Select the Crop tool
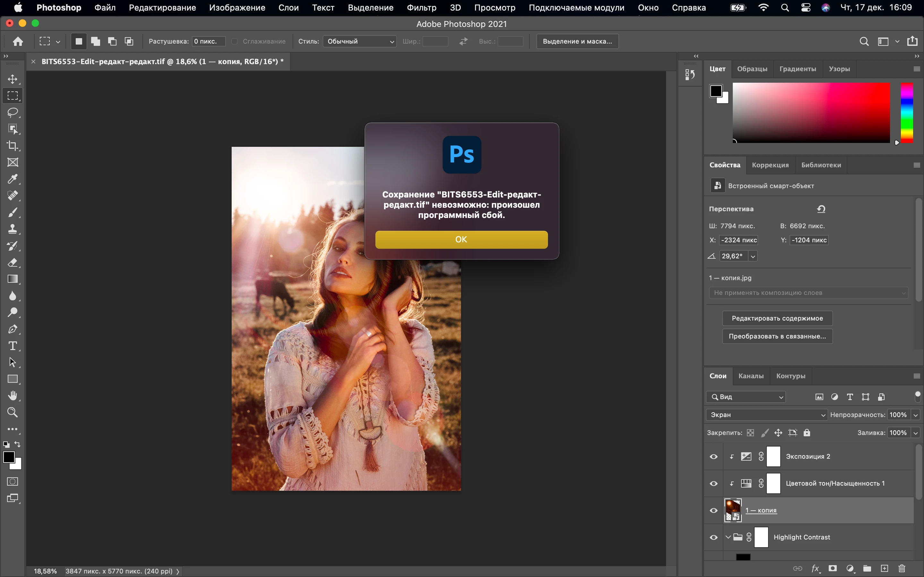 coord(13,146)
